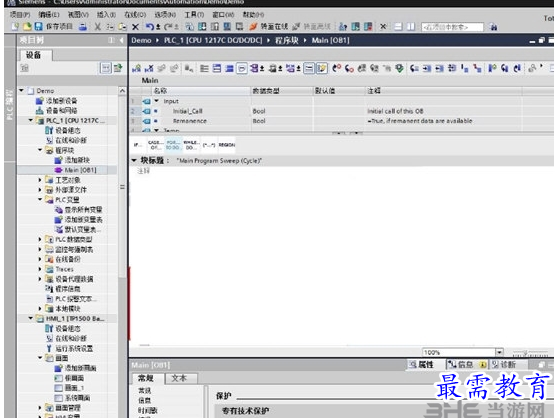Viewport: 558px width, 418px height.
Task: Open the 工具(T) menu
Action: (x=194, y=15)
